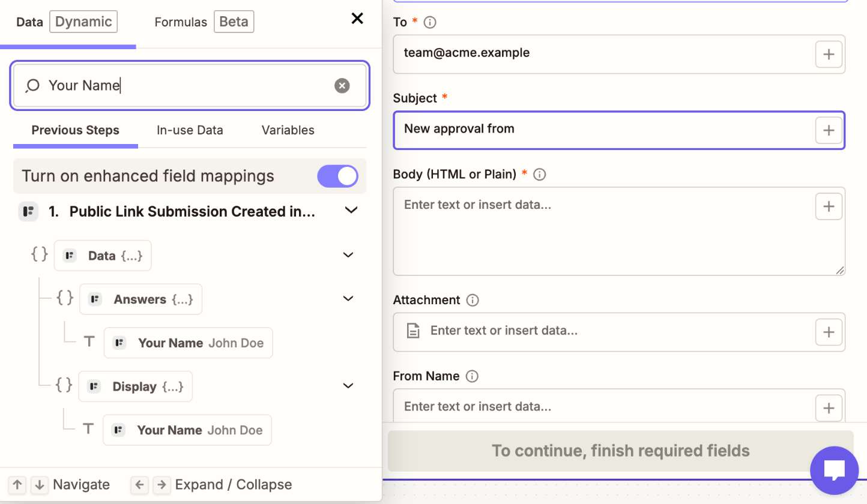This screenshot has height=504, width=867.
Task: Show info tooltip for Attachment label
Action: 473,300
